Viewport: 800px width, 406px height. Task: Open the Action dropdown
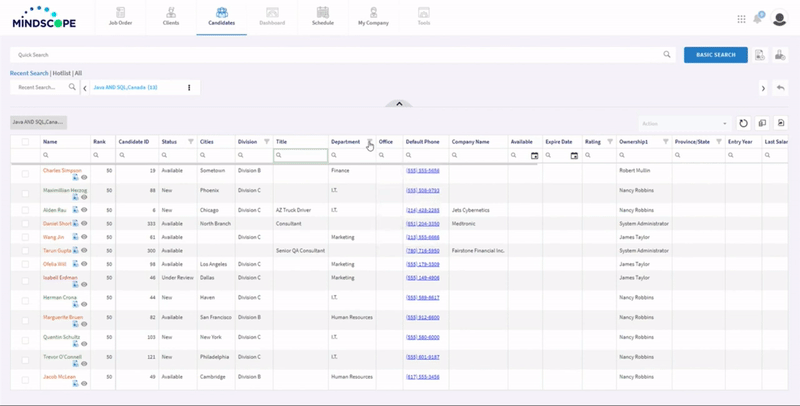[683, 123]
